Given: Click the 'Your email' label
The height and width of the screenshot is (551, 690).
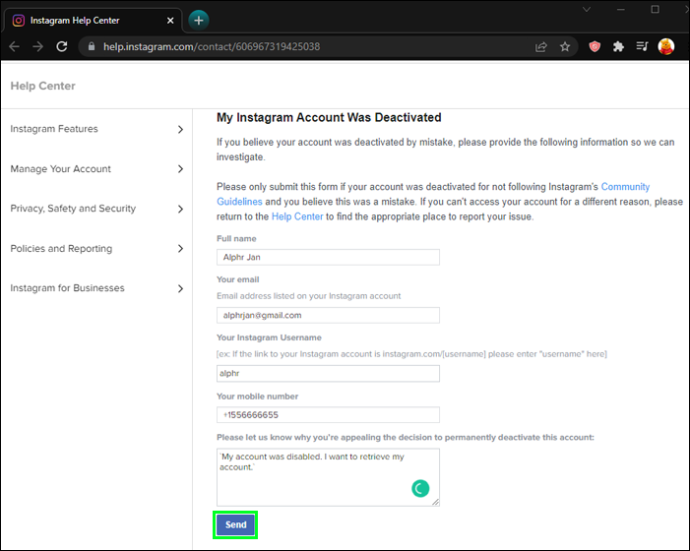Looking at the screenshot, I should click(x=238, y=279).
